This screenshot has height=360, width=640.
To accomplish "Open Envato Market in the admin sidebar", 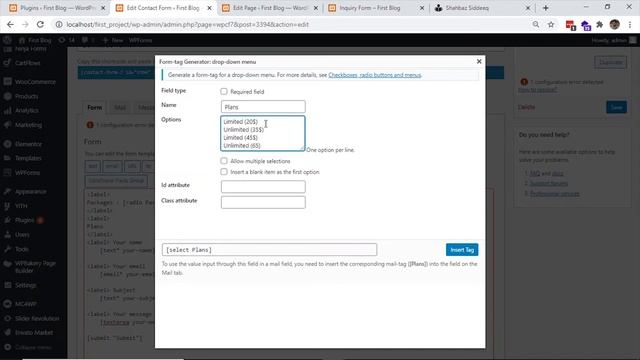I will [33, 333].
